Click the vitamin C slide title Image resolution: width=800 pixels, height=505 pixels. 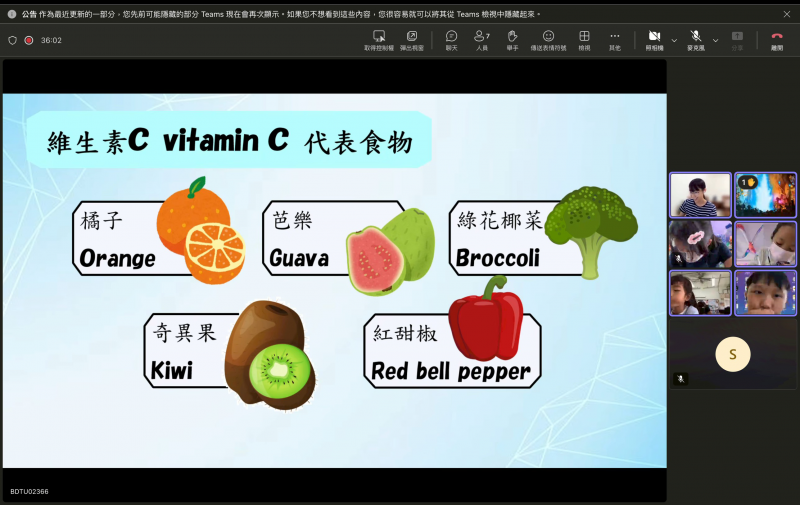click(230, 140)
